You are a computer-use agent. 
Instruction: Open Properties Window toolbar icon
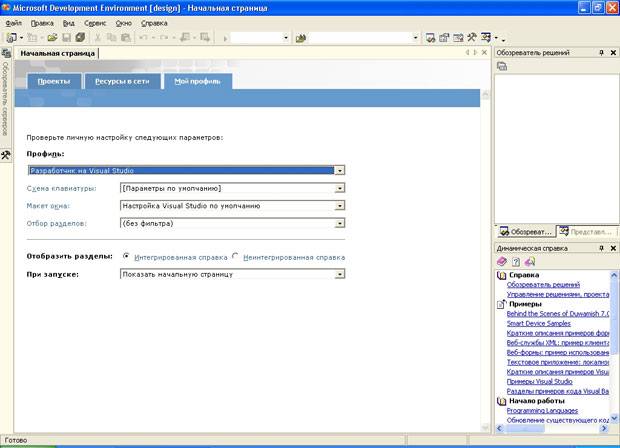(444, 38)
